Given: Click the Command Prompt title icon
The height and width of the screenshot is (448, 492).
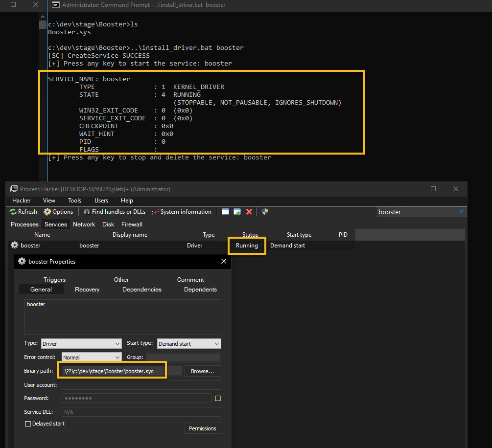Looking at the screenshot, I should [56, 5].
